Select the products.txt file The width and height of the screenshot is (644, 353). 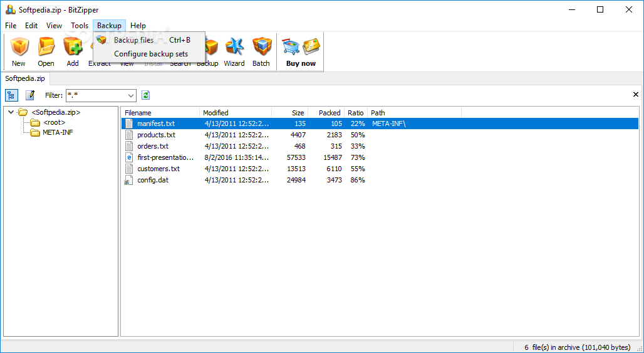[156, 135]
